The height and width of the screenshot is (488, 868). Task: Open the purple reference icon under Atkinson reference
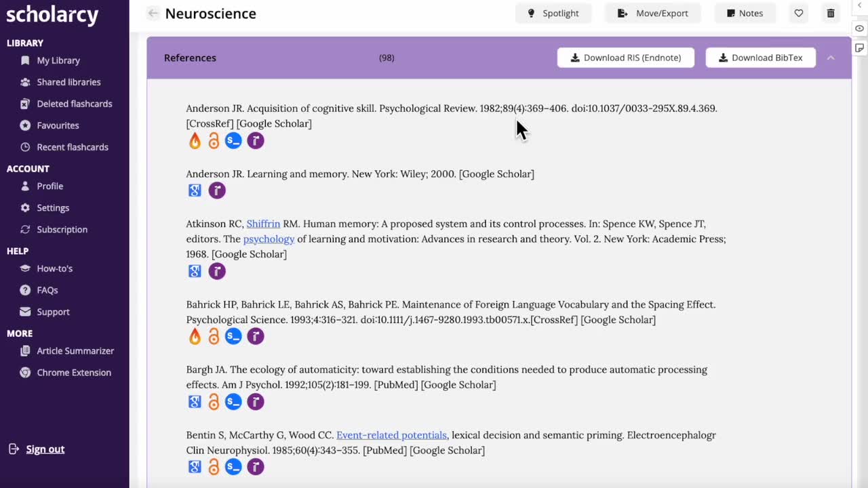pyautogui.click(x=216, y=271)
